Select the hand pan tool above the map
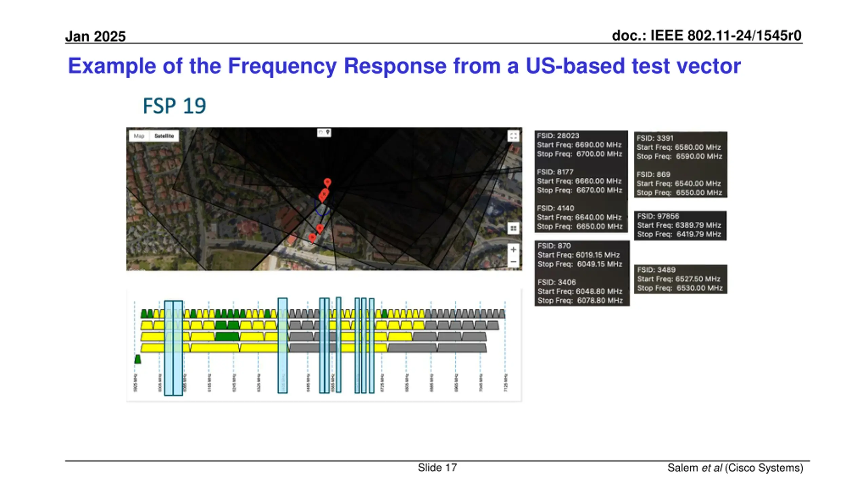Screen dimensions: 868x488 pos(321,133)
